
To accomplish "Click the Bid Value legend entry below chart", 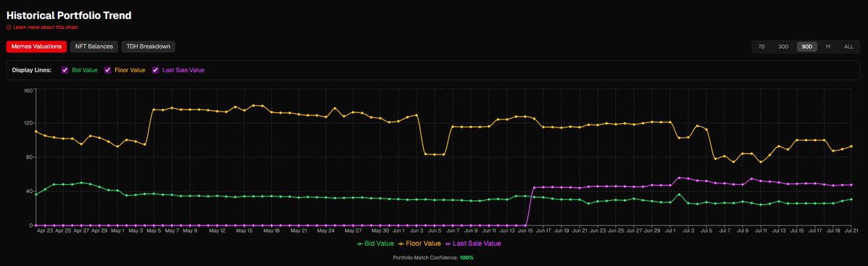I will 375,244.
